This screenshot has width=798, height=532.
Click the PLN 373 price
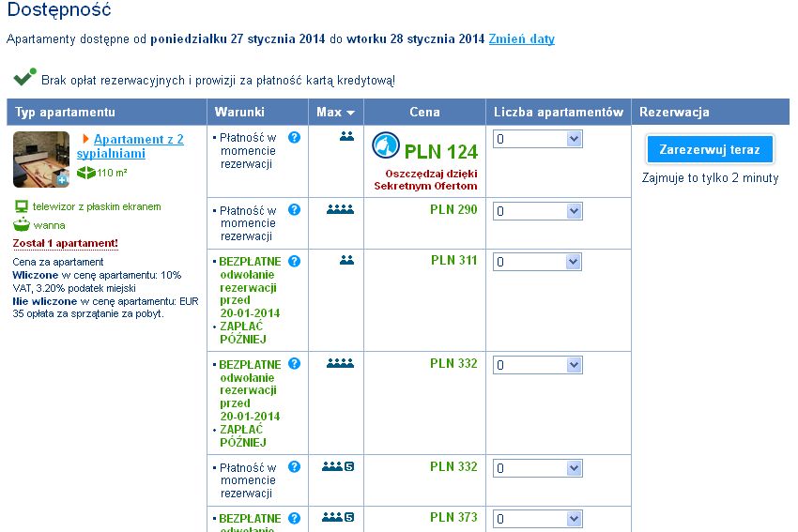453,517
